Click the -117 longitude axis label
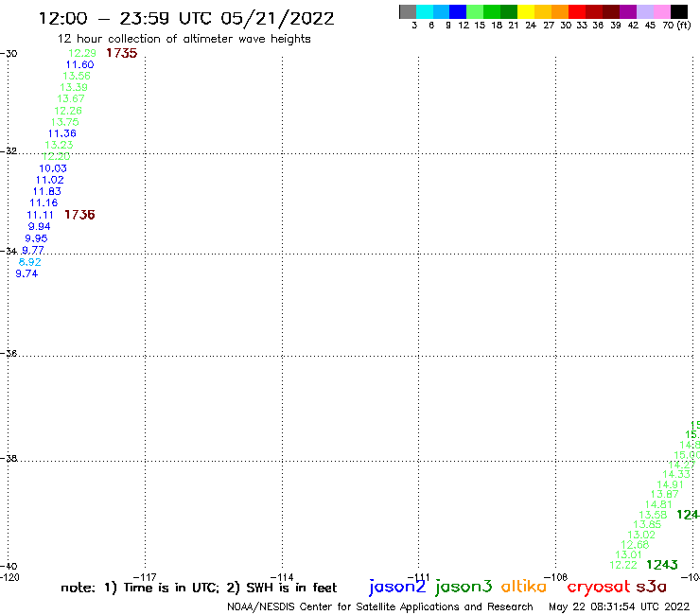The width and height of the screenshot is (700, 615). 145,577
